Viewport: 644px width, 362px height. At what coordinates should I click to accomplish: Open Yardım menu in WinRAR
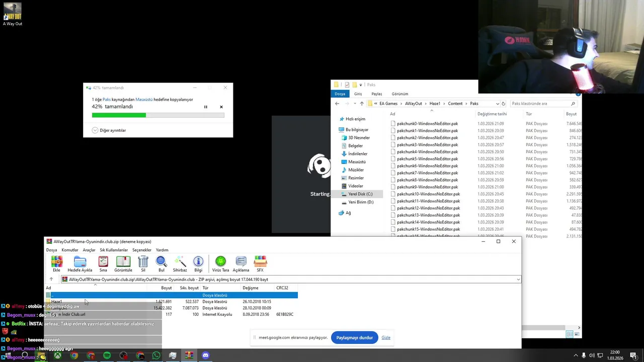162,250
